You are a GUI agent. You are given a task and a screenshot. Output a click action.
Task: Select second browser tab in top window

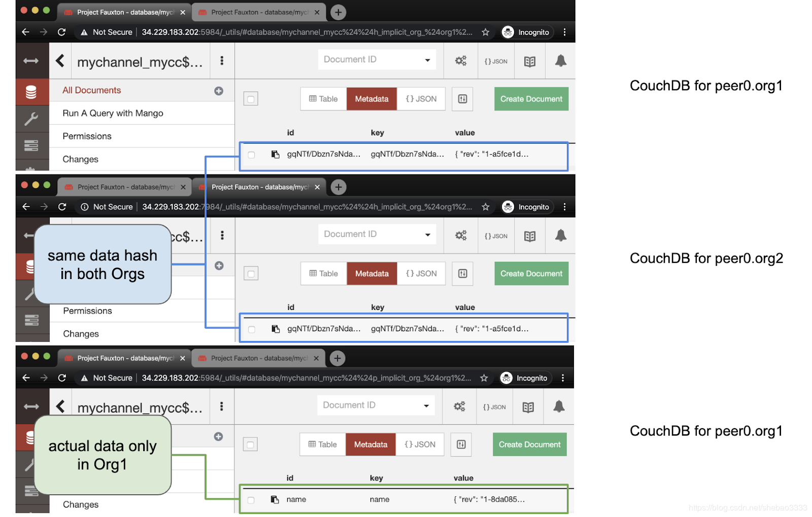pyautogui.click(x=259, y=12)
